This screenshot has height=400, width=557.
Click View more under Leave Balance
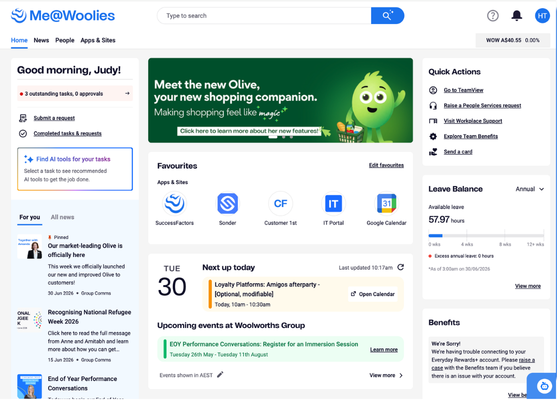(x=528, y=286)
